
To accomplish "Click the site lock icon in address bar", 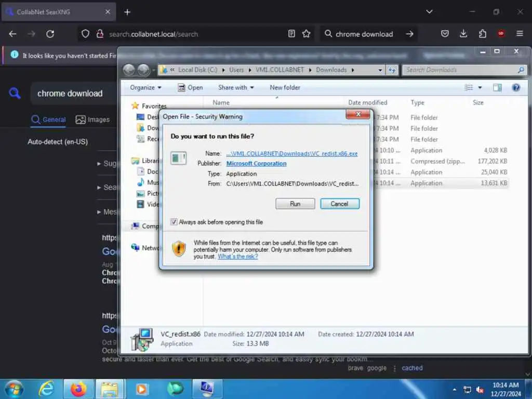I will [x=100, y=34].
